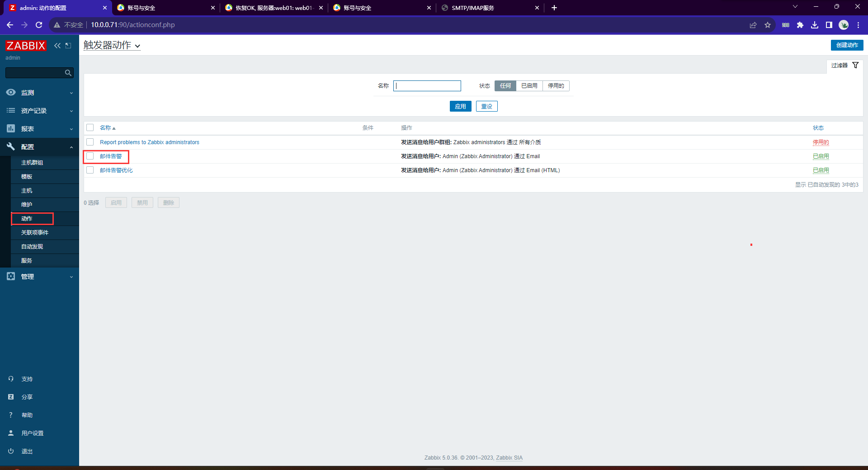Click the list icon for Inventory menu
Viewport: 868px width, 470px height.
pos(11,110)
